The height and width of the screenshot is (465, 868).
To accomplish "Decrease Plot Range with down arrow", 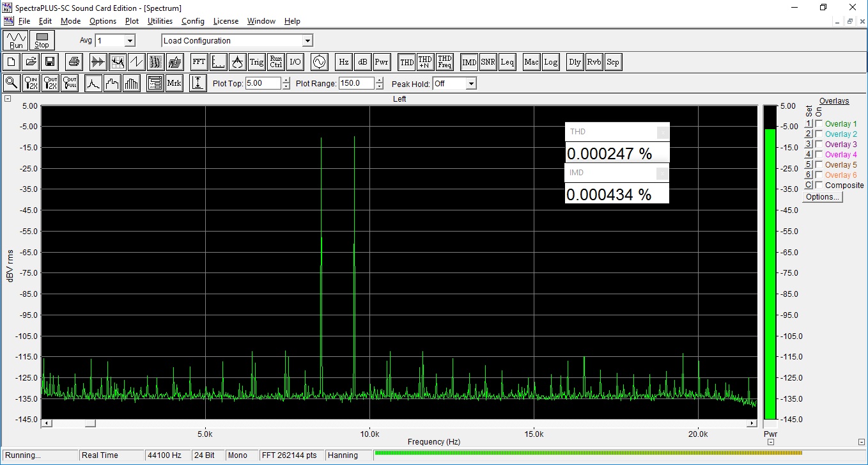I will [380, 86].
